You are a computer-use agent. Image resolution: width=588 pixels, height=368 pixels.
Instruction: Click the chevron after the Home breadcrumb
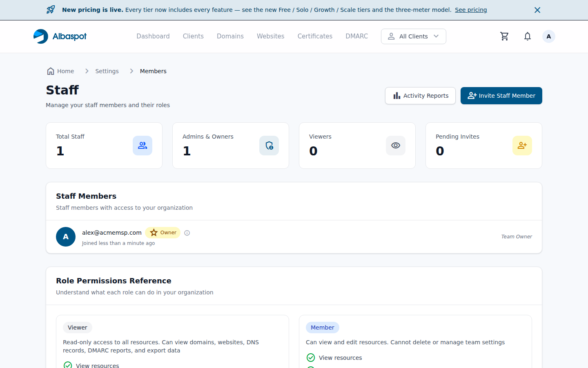click(87, 71)
